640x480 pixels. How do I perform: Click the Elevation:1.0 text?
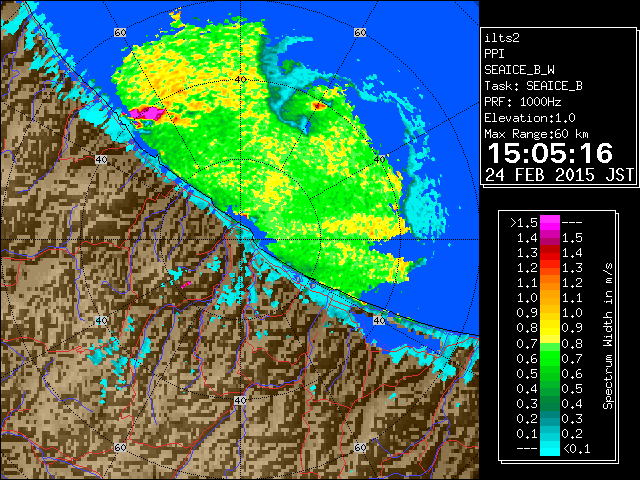point(530,118)
